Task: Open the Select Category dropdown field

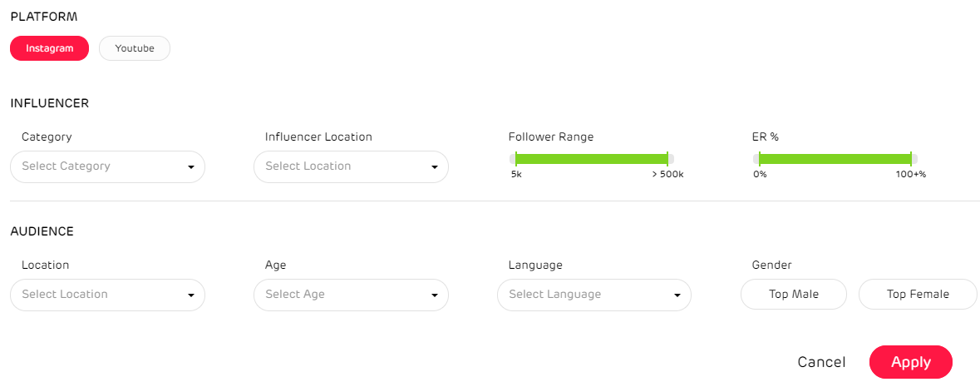Action: (100, 166)
